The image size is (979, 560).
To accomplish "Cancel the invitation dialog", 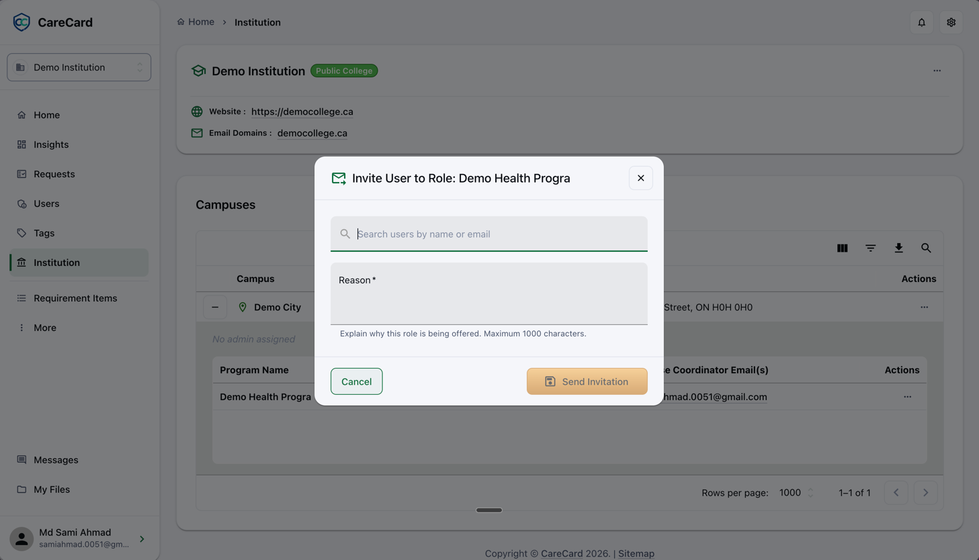I will click(356, 381).
